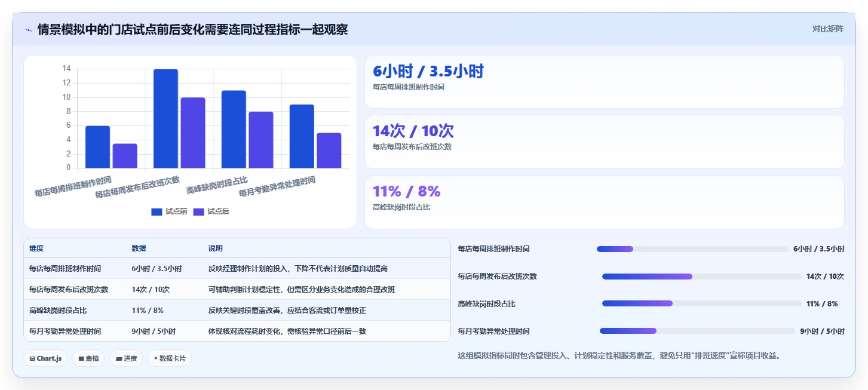Click data card caption 每店每周排班制作时间
Screen dimensions: 868x390
408,87
